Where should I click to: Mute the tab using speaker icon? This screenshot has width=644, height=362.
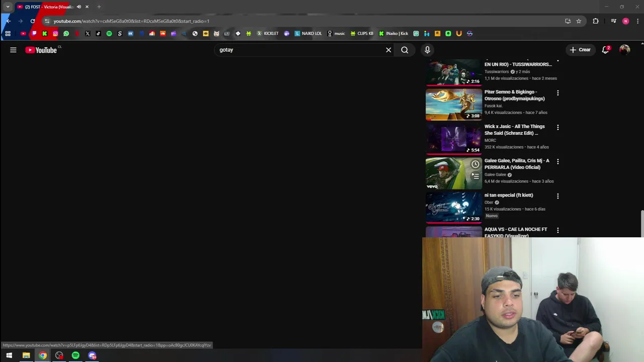pos(78,7)
